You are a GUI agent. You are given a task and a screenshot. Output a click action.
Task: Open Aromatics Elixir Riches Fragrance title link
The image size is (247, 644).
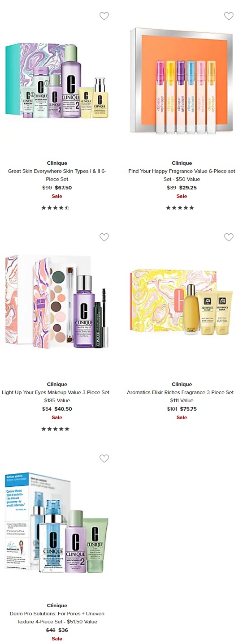point(182,396)
